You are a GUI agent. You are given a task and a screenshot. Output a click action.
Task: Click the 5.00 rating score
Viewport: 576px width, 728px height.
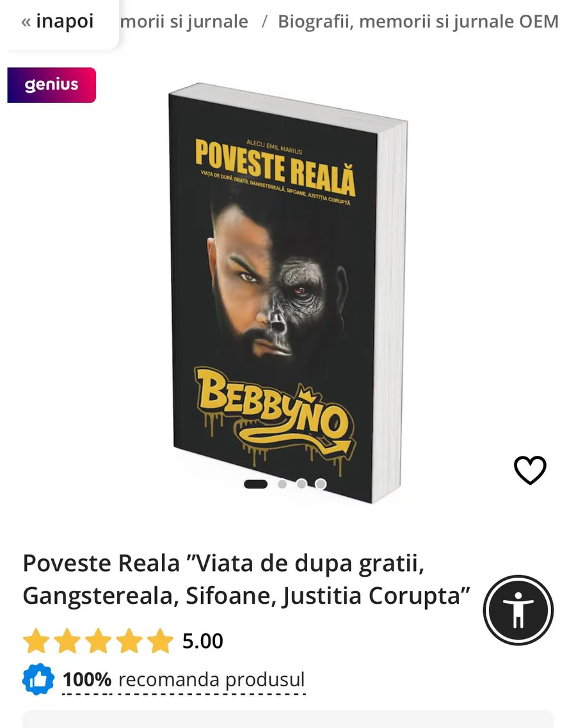202,641
